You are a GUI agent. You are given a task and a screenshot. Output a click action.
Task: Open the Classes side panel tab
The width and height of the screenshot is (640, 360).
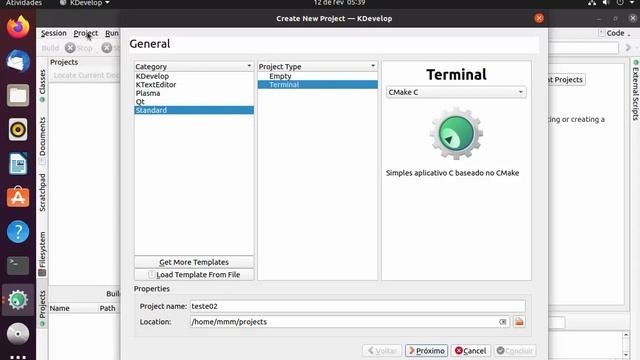[42, 85]
